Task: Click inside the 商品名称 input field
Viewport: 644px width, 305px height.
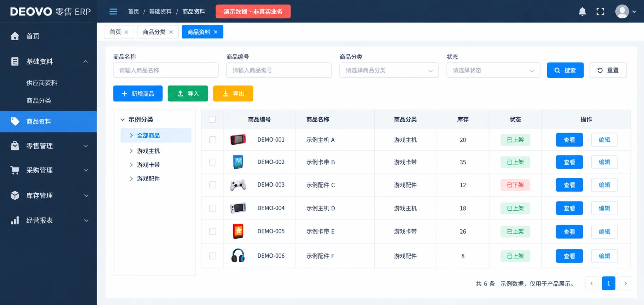Action: coord(166,70)
